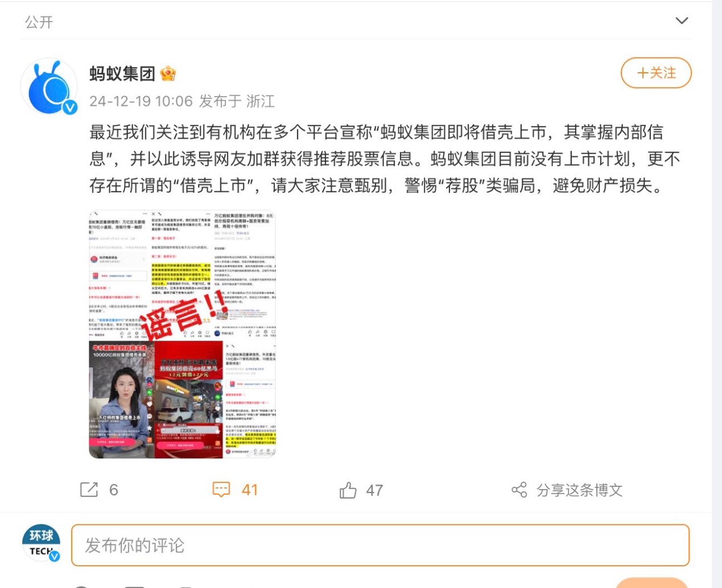This screenshot has width=722, height=588.
Task: Click the share nodes icon
Action: [519, 490]
